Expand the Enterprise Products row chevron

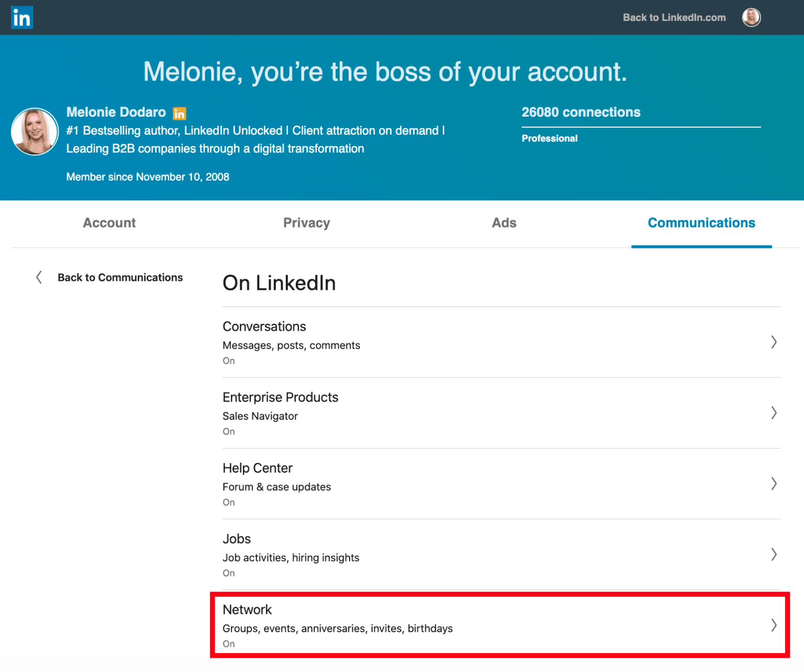774,413
